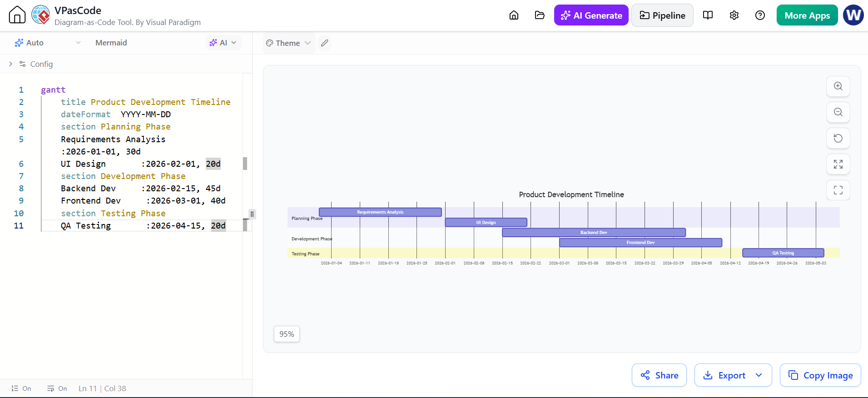
Task: Click the AI Generate button
Action: pos(591,15)
